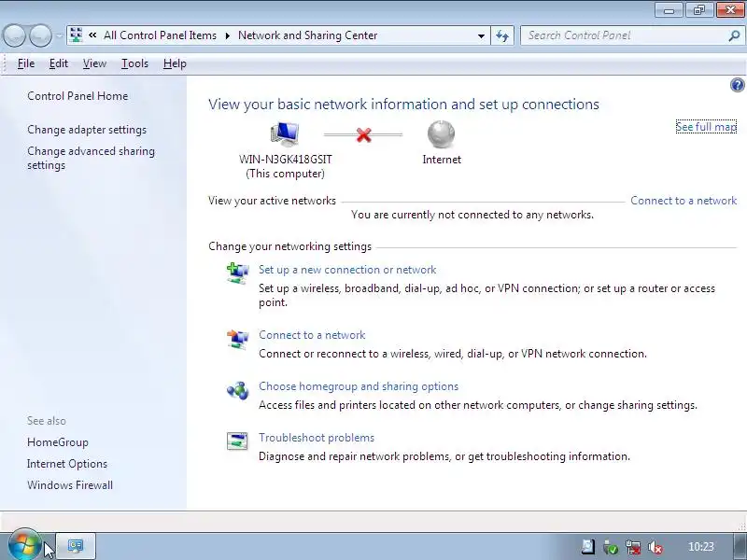Click the Troubleshoot problems icon

(x=237, y=441)
